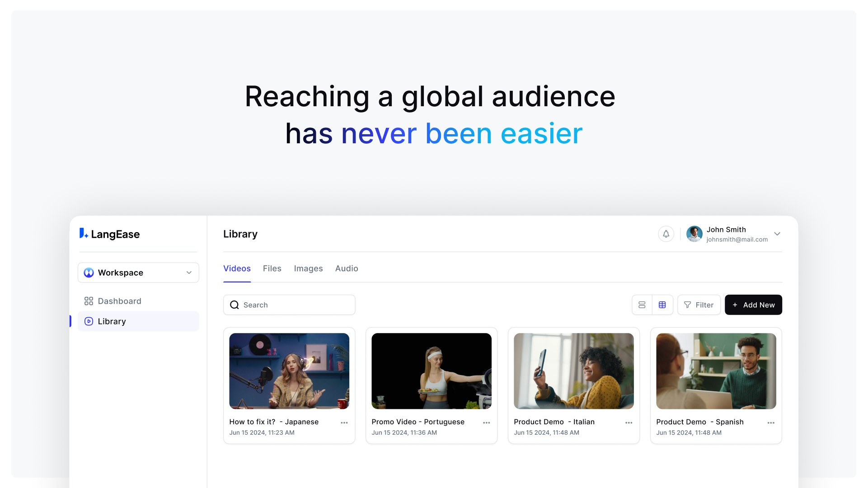Click the LangEase logo

click(110, 234)
